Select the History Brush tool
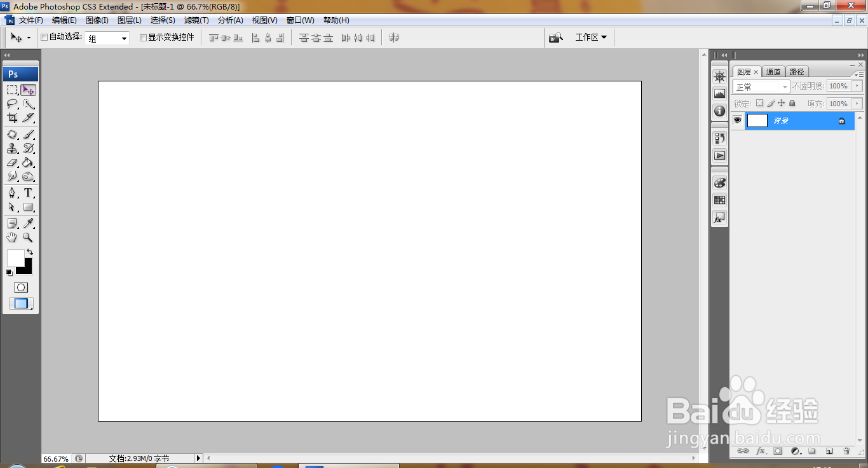Viewport: 868px width, 468px height. (28, 149)
